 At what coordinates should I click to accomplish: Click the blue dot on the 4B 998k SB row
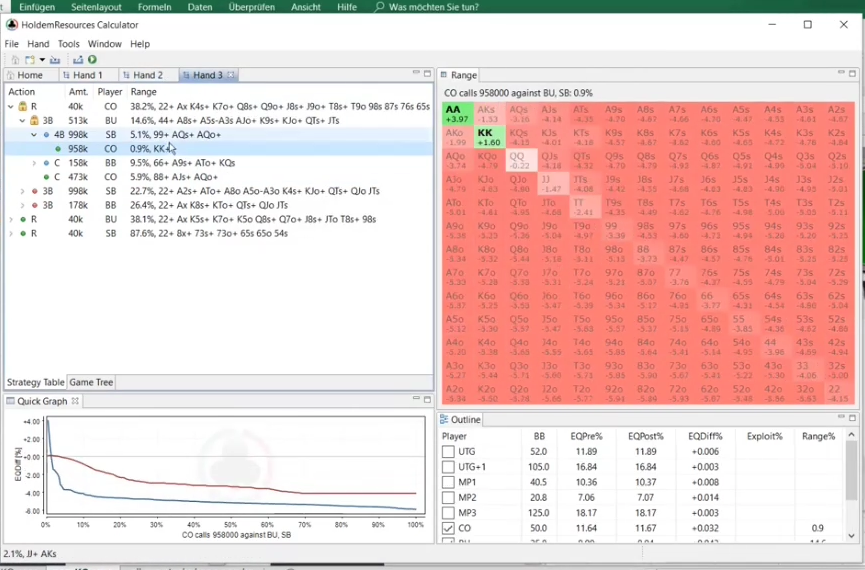click(x=46, y=135)
